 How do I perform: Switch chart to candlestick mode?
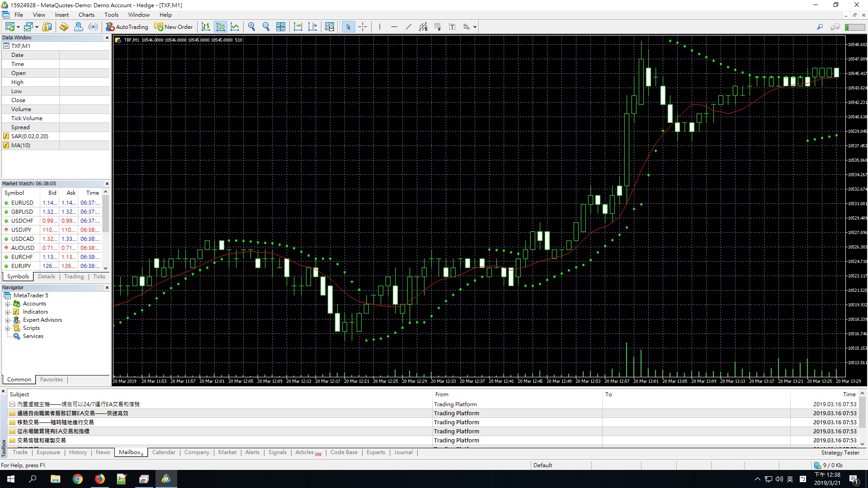point(221,27)
